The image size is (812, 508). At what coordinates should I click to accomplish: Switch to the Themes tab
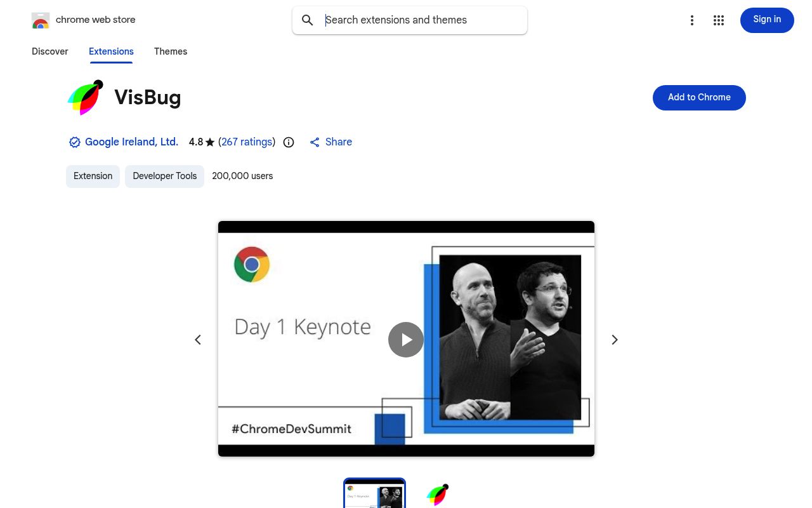[171, 51]
